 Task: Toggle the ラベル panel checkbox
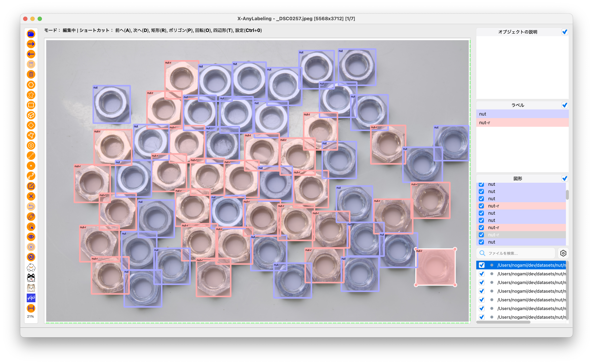click(x=565, y=105)
